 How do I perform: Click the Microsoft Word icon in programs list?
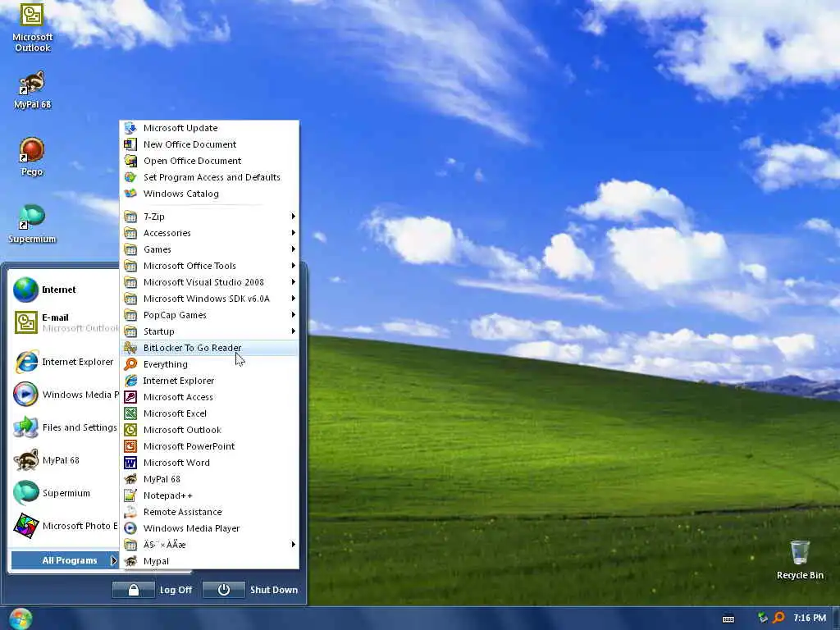click(x=130, y=463)
